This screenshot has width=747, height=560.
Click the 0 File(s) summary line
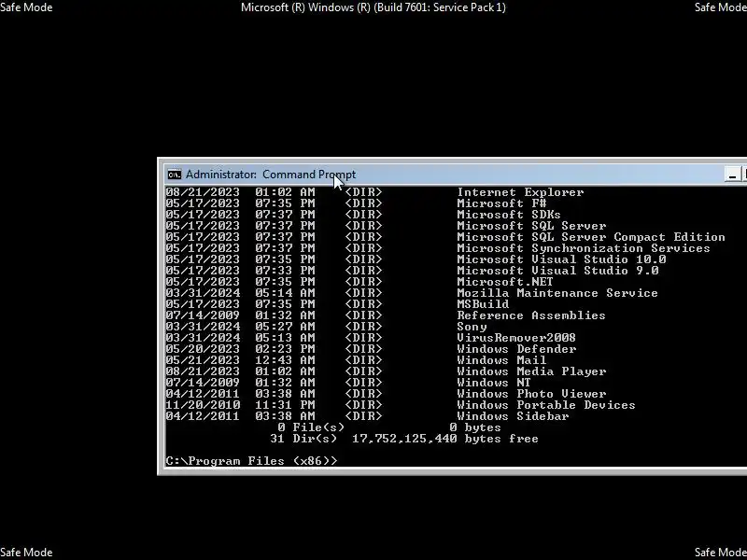pos(389,427)
